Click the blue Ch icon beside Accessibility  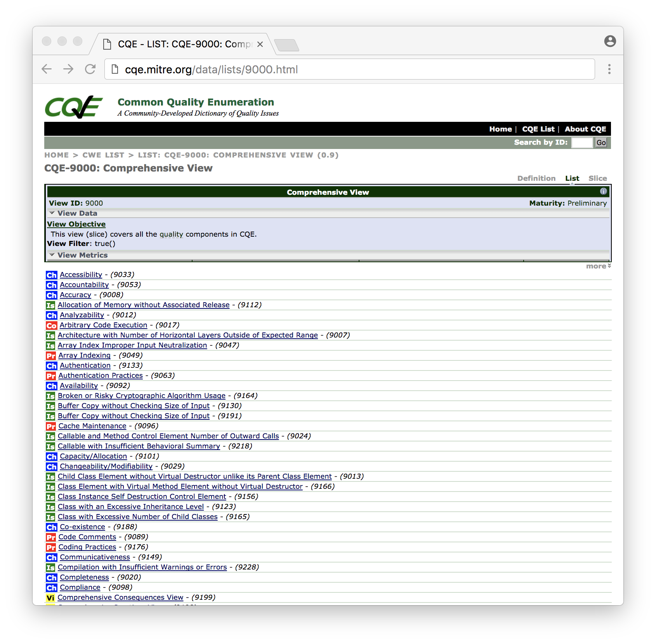51,275
